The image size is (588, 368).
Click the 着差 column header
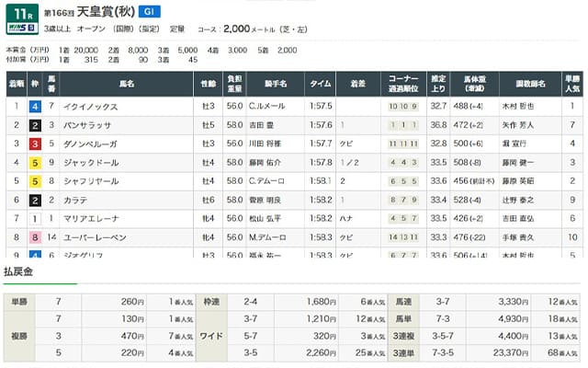click(358, 84)
